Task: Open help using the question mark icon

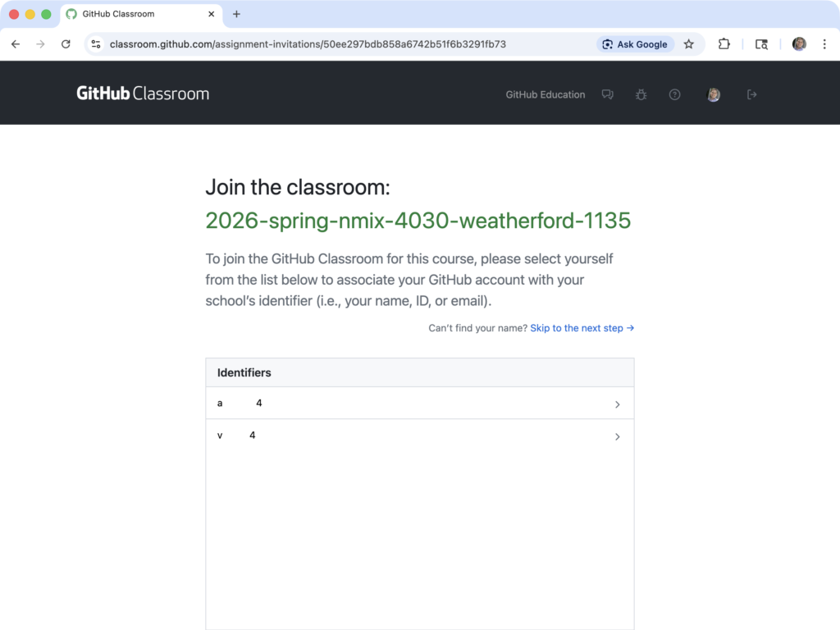Action: (x=674, y=94)
